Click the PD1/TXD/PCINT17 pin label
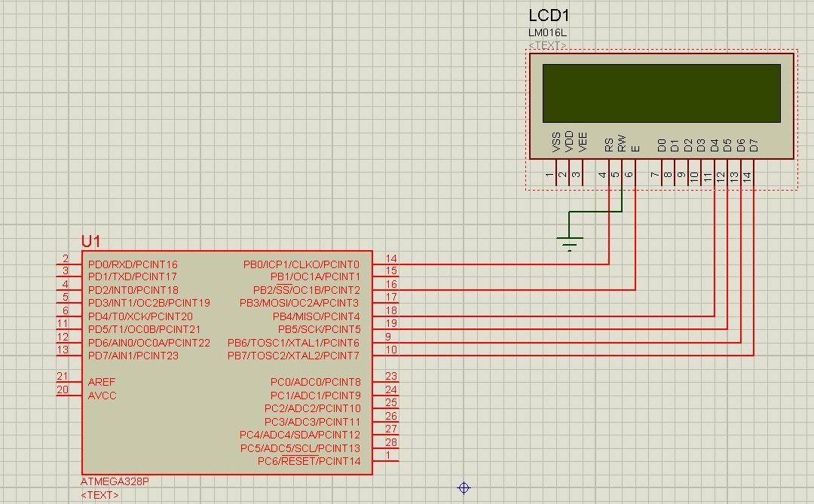This screenshot has height=504, width=814. (133, 276)
